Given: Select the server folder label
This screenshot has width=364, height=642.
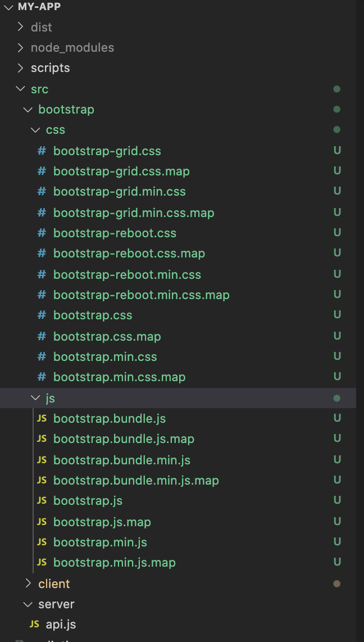Looking at the screenshot, I should click(56, 604).
